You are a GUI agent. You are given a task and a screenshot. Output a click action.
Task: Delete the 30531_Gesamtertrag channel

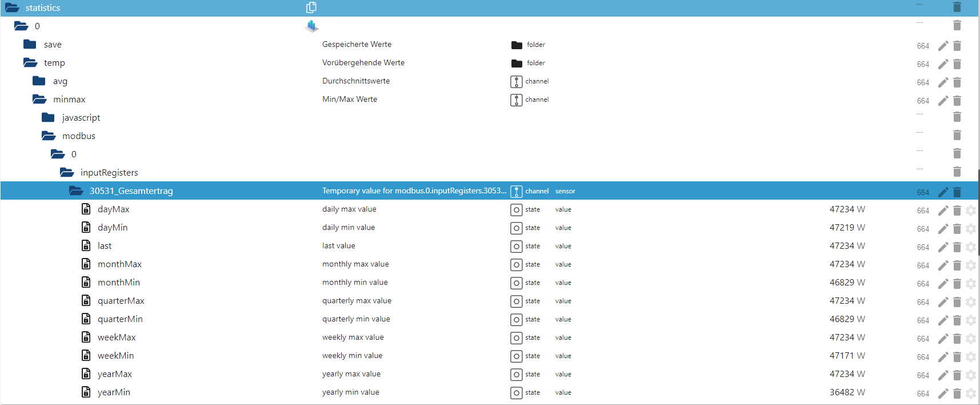957,192
